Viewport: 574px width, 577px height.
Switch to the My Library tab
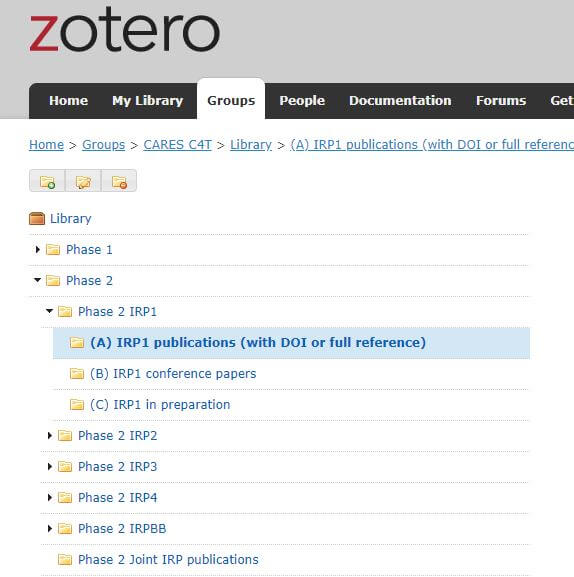coord(148,101)
